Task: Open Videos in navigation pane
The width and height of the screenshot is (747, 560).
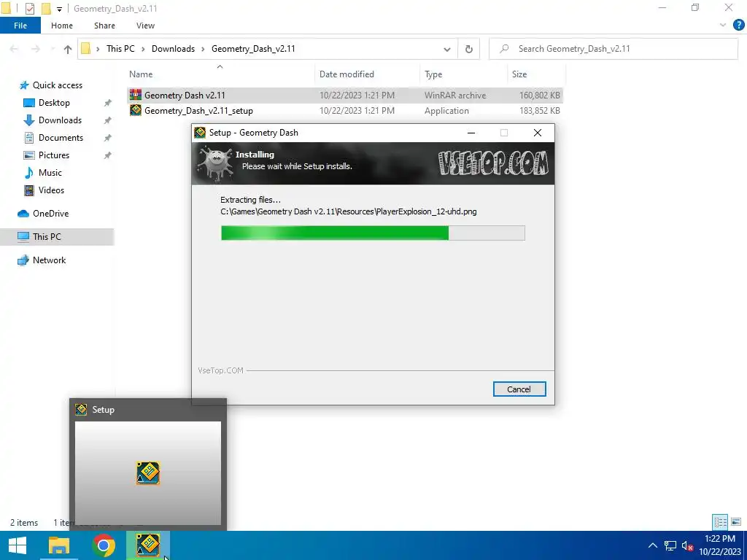Action: click(x=51, y=190)
